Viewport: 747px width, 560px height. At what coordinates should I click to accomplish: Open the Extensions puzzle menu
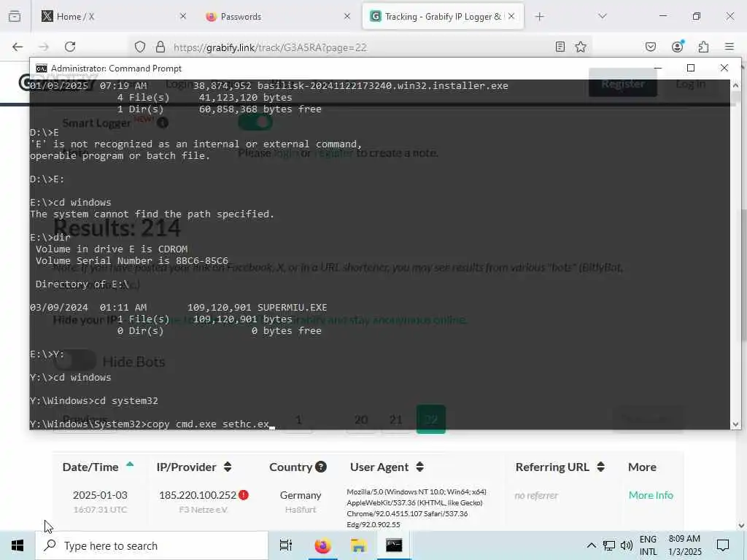[704, 47]
